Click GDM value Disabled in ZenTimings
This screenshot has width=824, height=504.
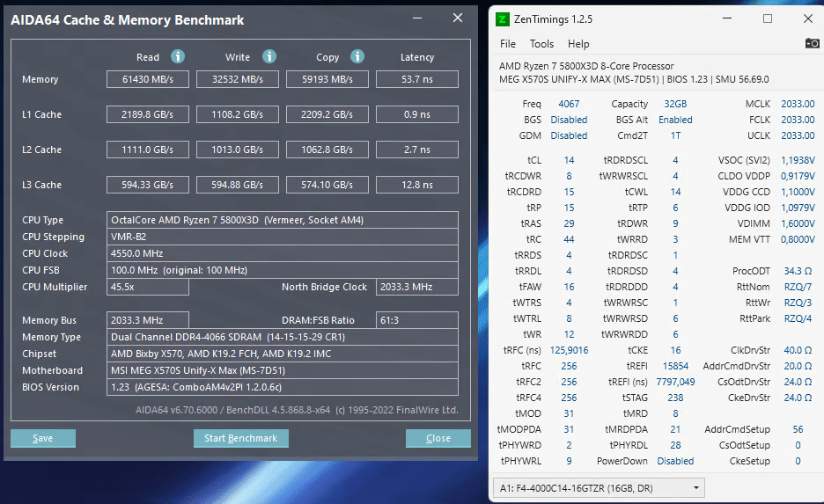(569, 135)
